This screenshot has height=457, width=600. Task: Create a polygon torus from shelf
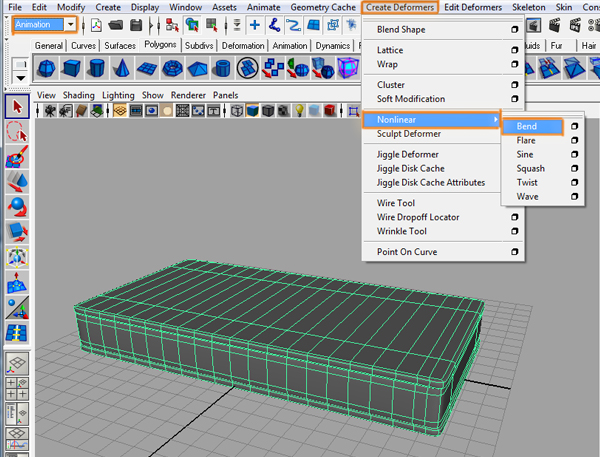(x=172, y=69)
